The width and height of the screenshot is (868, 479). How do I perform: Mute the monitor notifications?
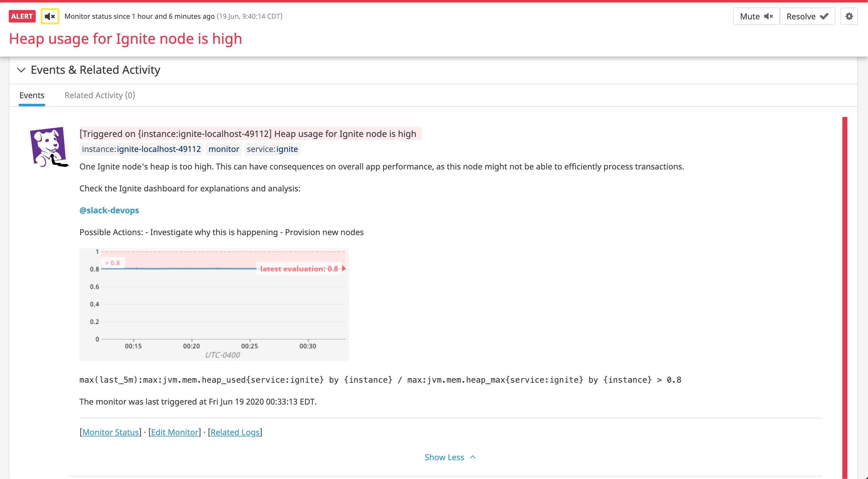[756, 16]
